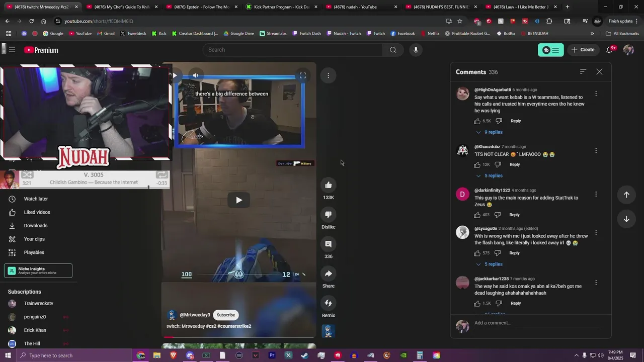Open options menu for Lycago0n's comment

(x=596, y=232)
